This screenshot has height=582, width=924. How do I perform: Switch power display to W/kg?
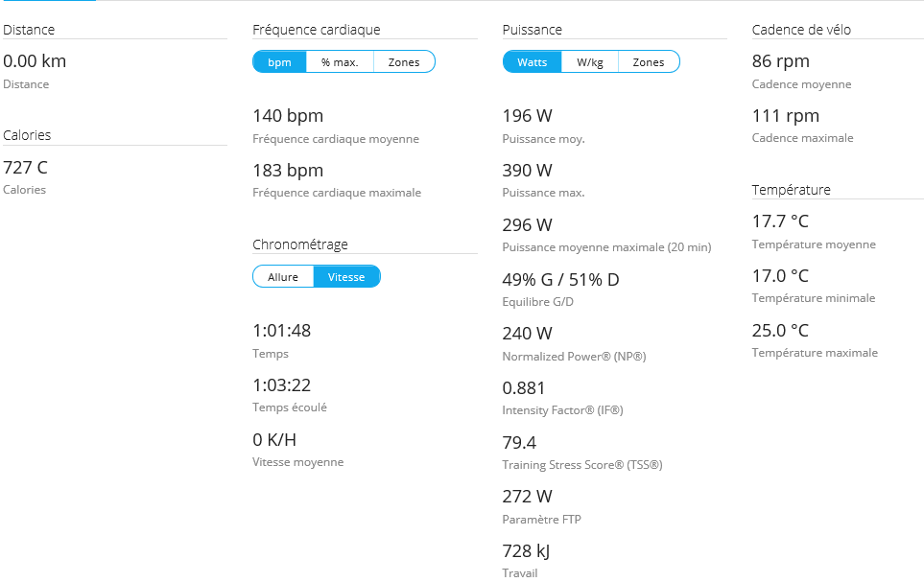point(590,62)
